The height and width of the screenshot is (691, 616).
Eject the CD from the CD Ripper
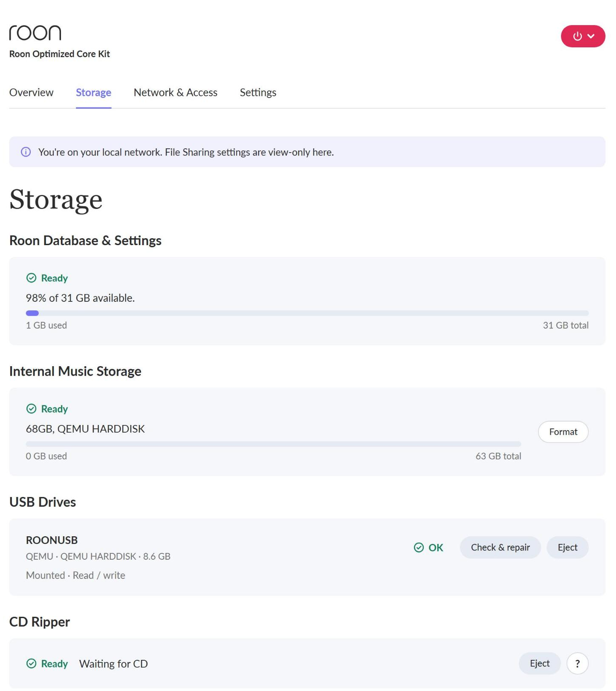tap(540, 664)
